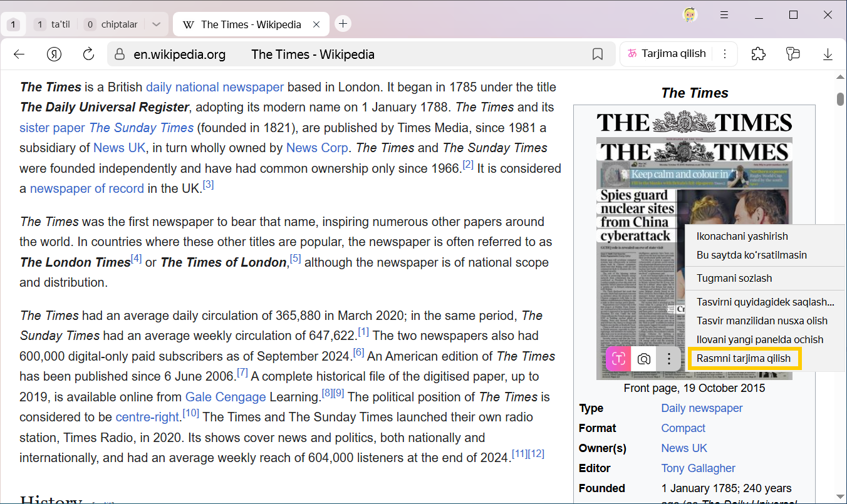This screenshot has height=504, width=847.
Task: Open Yandex home page icon
Action: pyautogui.click(x=55, y=54)
